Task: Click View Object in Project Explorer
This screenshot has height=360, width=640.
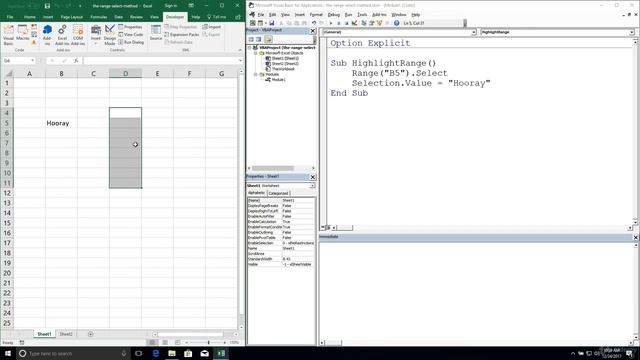Action: pos(259,40)
